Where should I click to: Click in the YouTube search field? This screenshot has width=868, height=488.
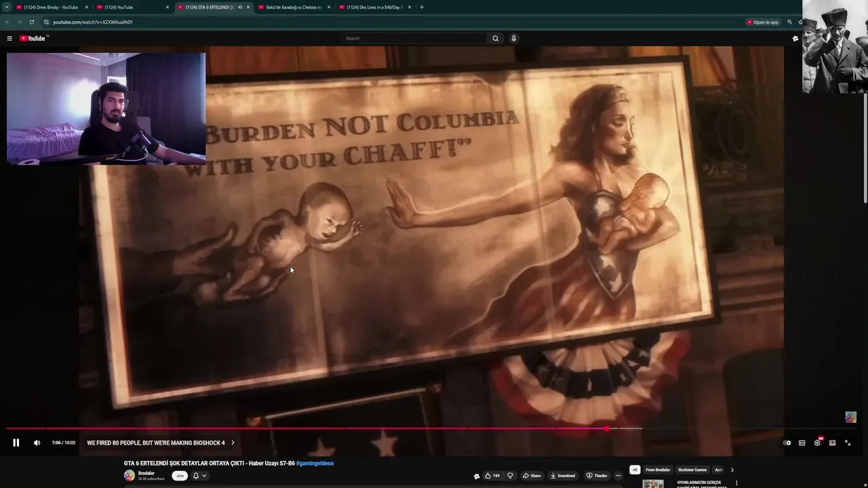point(414,39)
